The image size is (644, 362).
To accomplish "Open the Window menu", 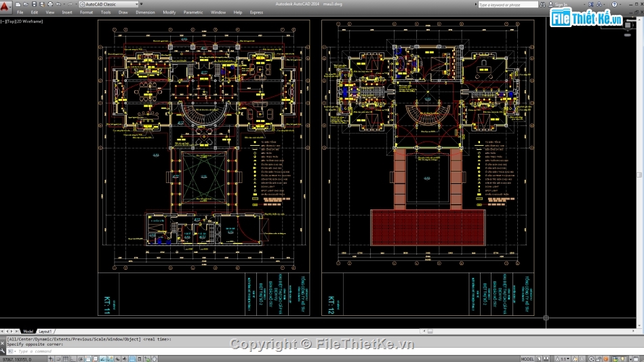I will (x=218, y=12).
